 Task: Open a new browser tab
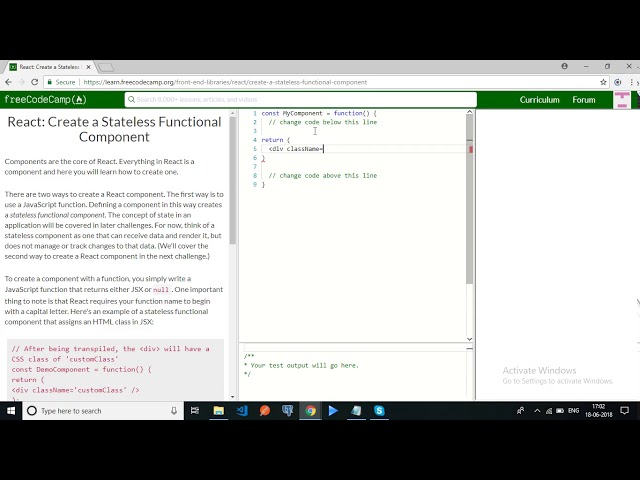tap(106, 67)
